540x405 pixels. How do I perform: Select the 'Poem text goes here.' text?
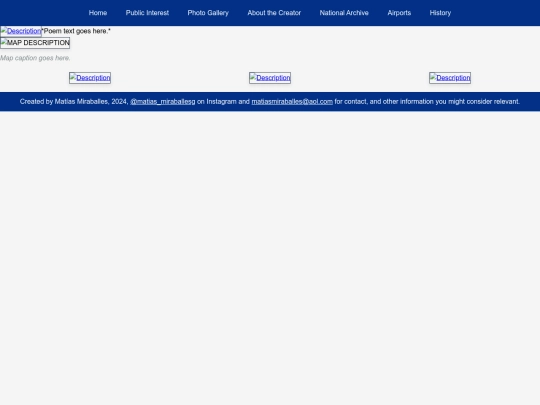tap(76, 31)
